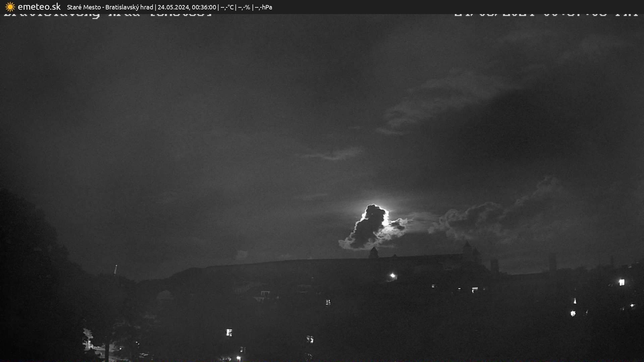Click the bright moon behind the cloud
Image resolution: width=644 pixels, height=362 pixels.
385,222
